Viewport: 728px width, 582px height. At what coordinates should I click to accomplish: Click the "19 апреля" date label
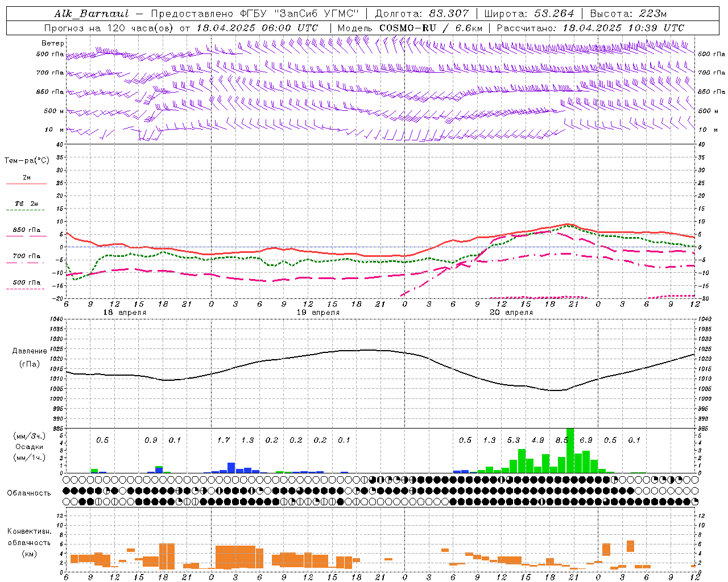[x=318, y=313]
